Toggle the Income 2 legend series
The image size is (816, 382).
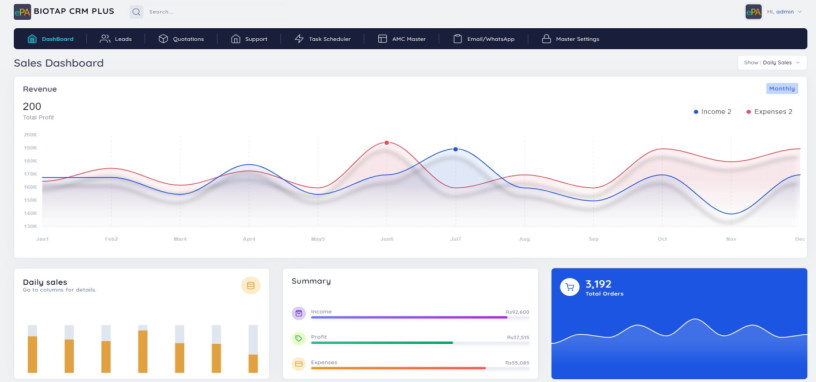(712, 112)
